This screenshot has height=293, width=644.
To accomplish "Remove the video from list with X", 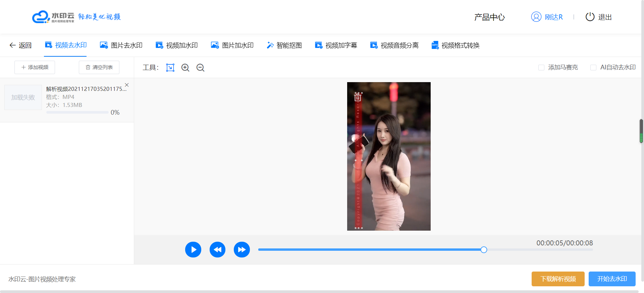I will pos(127,85).
